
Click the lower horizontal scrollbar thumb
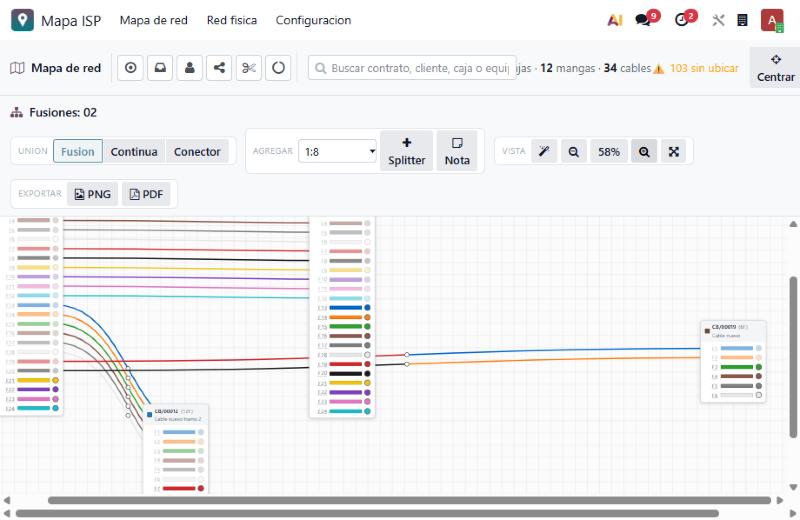click(x=367, y=513)
